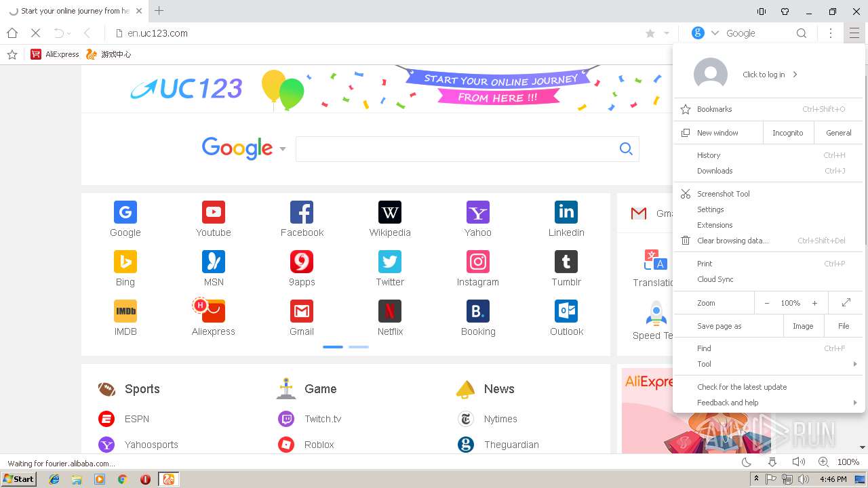Launch the Screenshot Tool menu item
Screen dimensions: 868x488
click(769, 194)
